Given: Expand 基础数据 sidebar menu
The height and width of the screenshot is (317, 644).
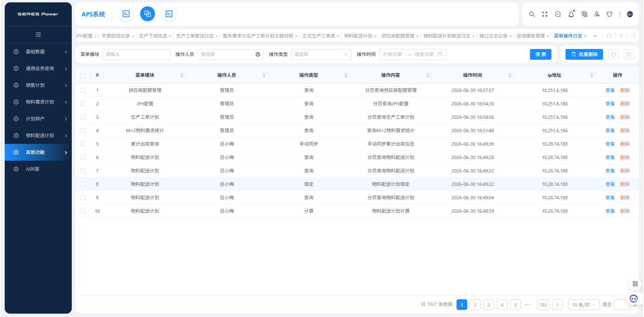Looking at the screenshot, I should point(38,52).
